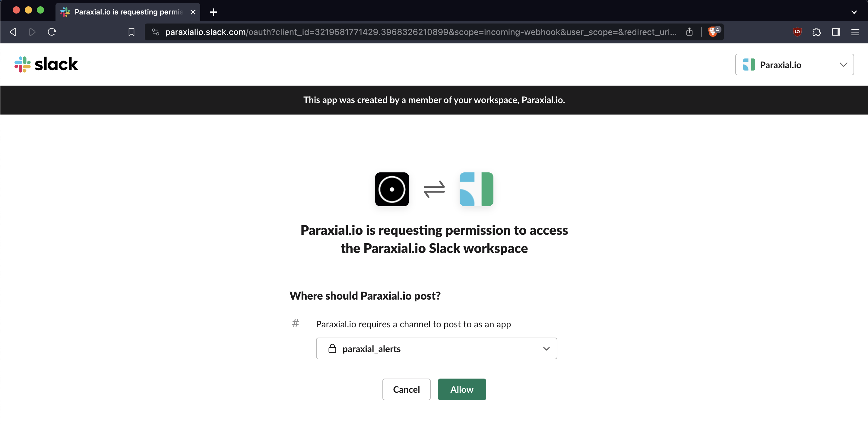Click the extensions puzzle piece icon
Viewport: 868px width, 428px height.
tap(816, 32)
